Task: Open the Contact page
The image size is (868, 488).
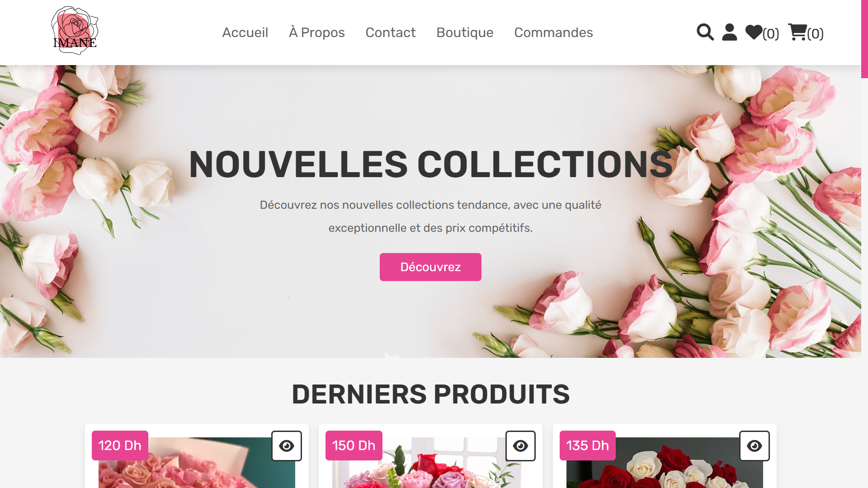Action: 391,33
